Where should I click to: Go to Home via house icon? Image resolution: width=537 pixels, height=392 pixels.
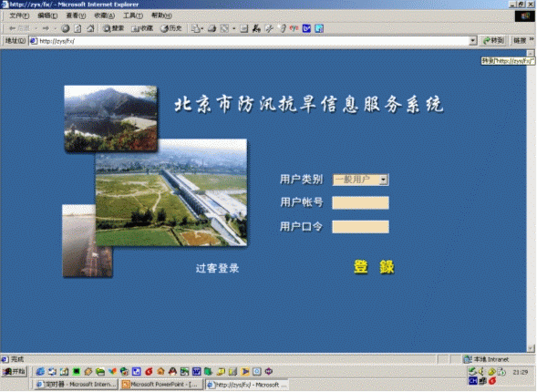90,28
